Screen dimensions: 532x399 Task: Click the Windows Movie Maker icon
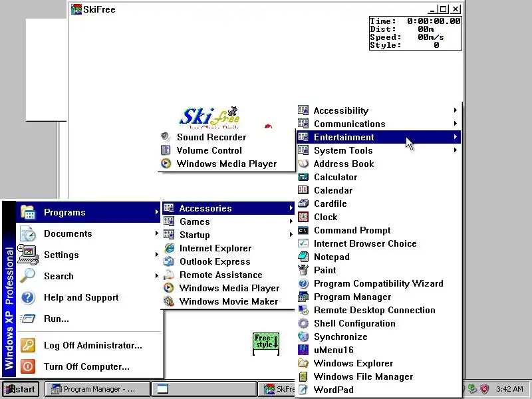point(169,301)
